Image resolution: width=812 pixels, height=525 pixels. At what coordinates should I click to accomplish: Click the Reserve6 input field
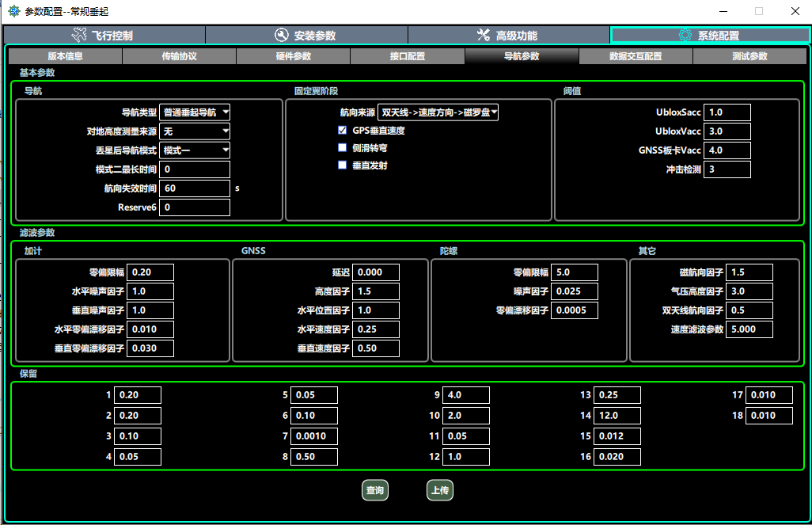195,207
